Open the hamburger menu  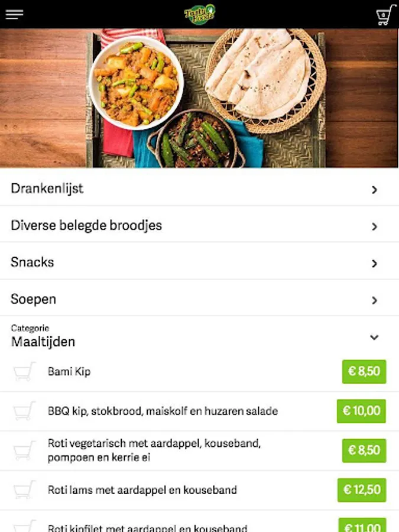[x=14, y=14]
